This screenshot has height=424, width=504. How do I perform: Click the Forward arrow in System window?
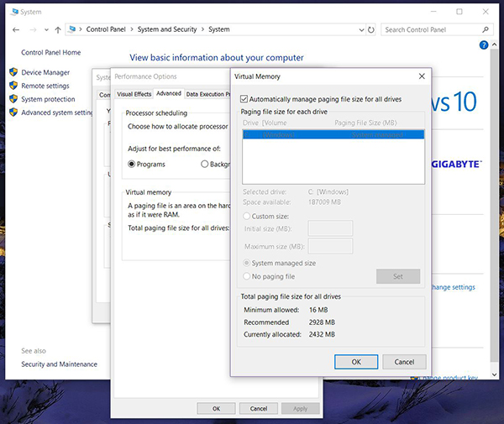tap(33, 30)
